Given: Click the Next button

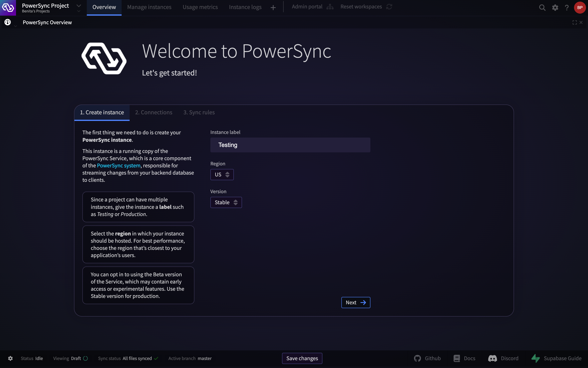Looking at the screenshot, I should click(x=356, y=303).
